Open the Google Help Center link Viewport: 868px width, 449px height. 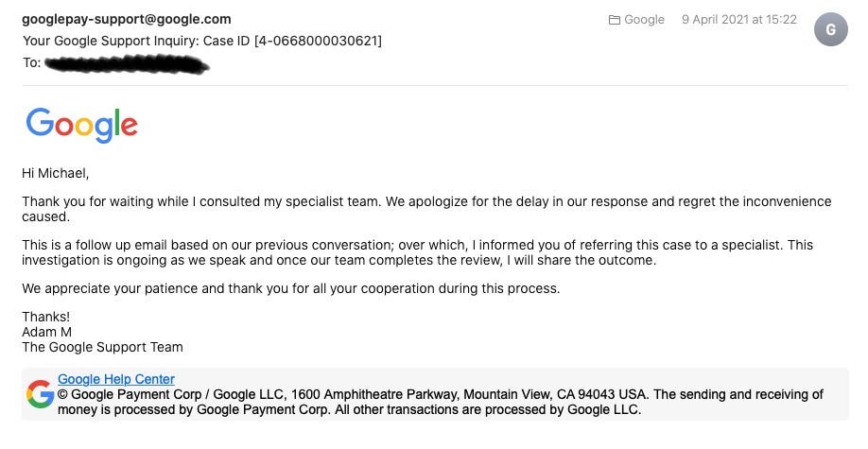(x=116, y=379)
